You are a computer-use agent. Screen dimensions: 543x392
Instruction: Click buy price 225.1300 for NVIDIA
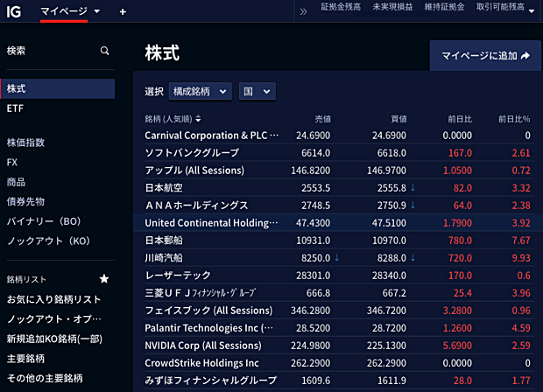386,346
